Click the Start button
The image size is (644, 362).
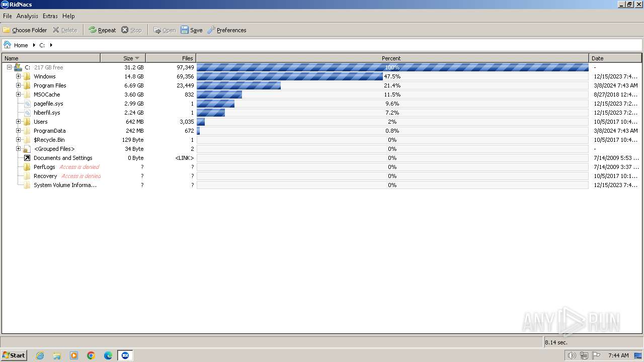coord(14,355)
